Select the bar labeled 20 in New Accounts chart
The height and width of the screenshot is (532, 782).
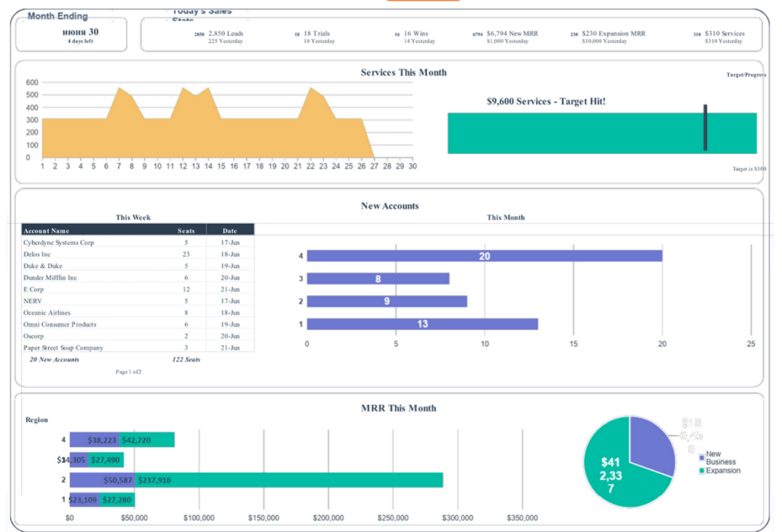[485, 255]
